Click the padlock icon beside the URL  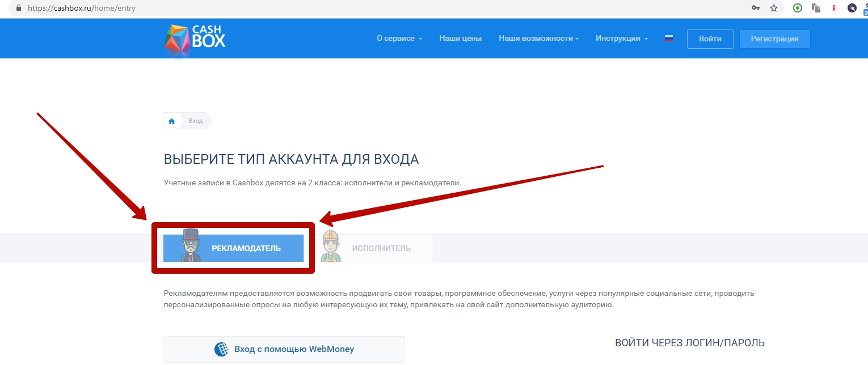[x=19, y=9]
